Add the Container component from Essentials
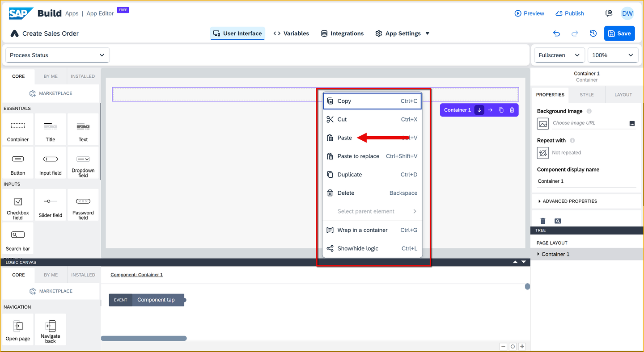Viewport: 644px width, 352px height. pyautogui.click(x=18, y=129)
